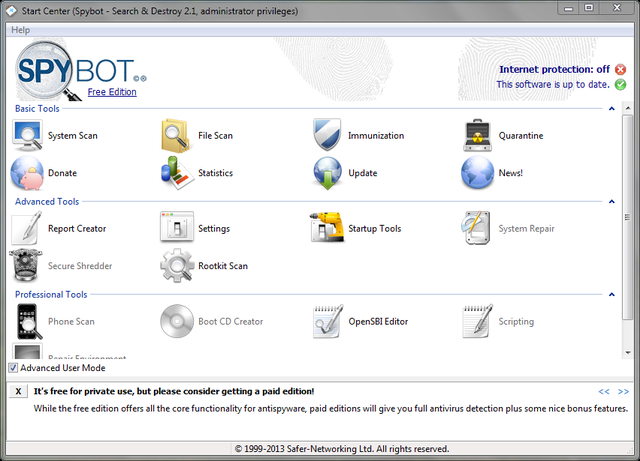Click the scrollbar up arrow
The height and width of the screenshot is (461, 640).
(x=628, y=108)
